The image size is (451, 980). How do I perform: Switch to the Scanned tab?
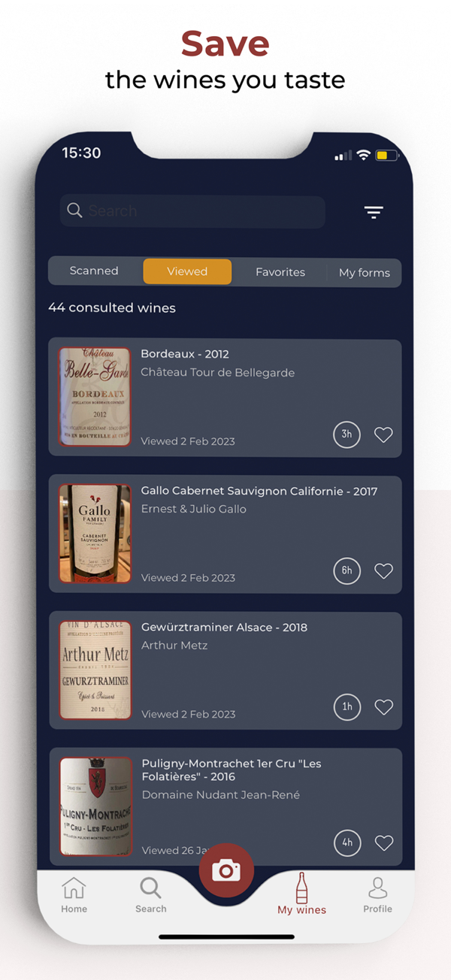coord(94,271)
